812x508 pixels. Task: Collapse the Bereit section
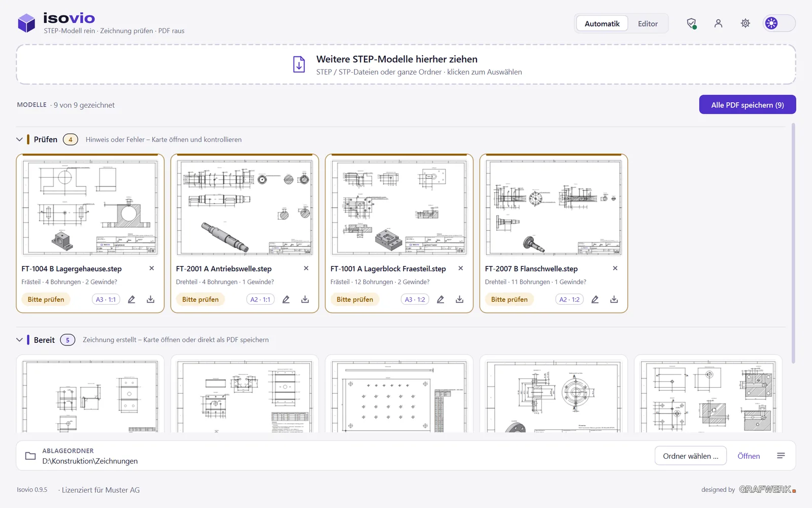click(x=19, y=340)
